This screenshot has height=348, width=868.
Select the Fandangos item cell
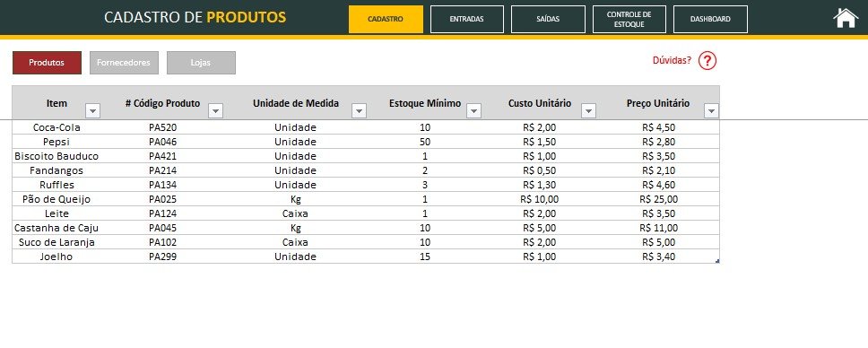click(x=56, y=170)
